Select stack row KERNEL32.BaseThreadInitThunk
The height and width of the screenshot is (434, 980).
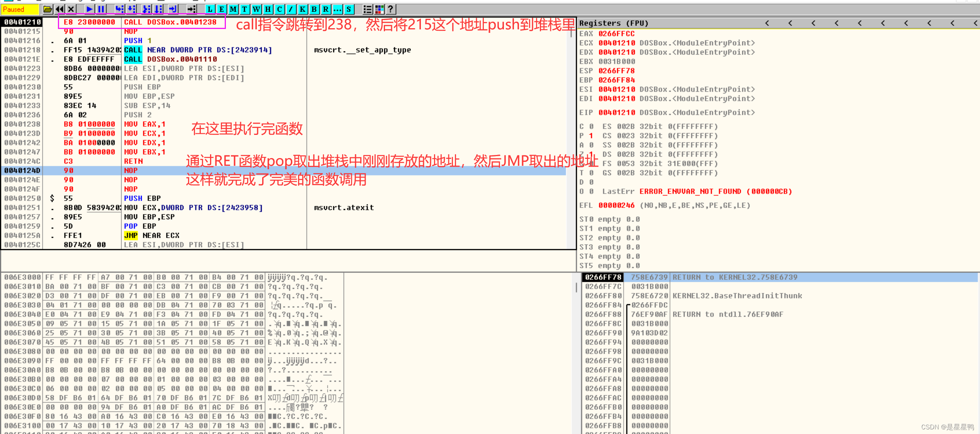coord(780,296)
